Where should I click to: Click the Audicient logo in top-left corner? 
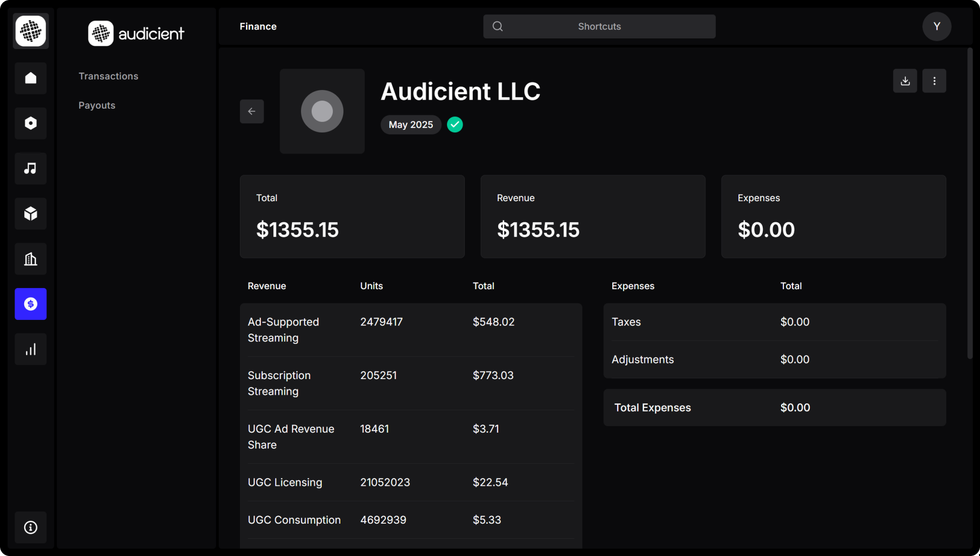[30, 31]
